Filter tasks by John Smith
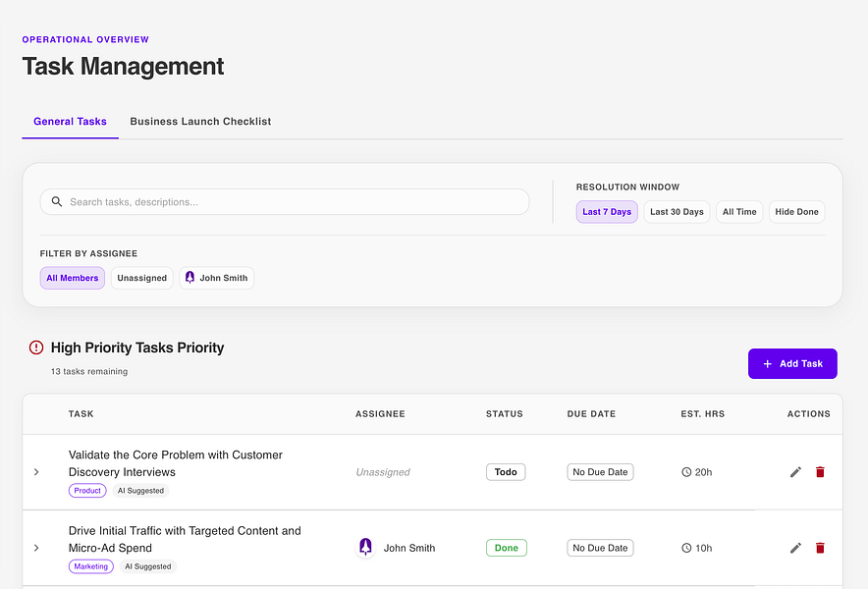Image resolution: width=868 pixels, height=589 pixels. coord(216,278)
